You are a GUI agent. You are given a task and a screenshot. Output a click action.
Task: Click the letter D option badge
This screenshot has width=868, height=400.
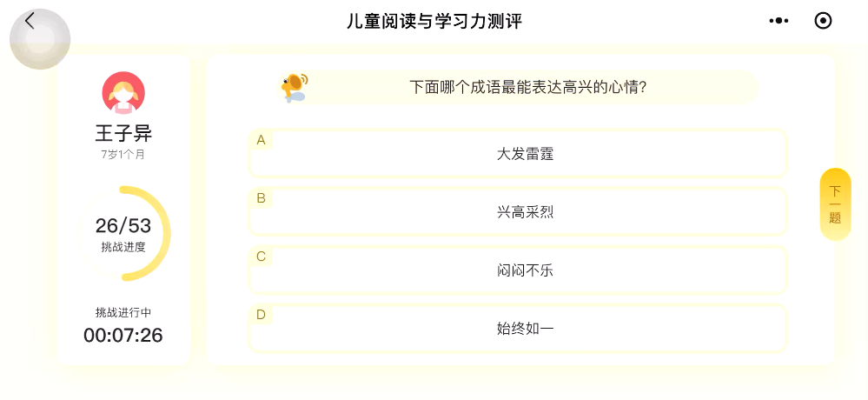tap(261, 315)
